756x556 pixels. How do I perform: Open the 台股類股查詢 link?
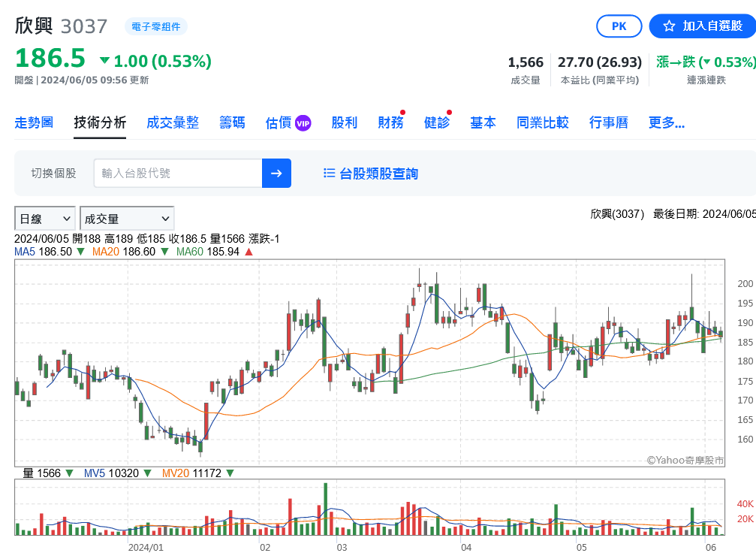tap(378, 174)
